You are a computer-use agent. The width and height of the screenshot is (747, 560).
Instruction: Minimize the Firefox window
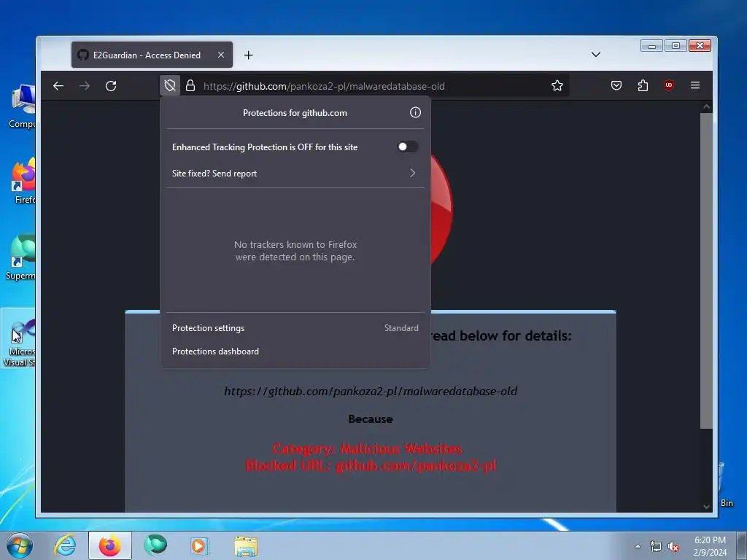tap(651, 46)
